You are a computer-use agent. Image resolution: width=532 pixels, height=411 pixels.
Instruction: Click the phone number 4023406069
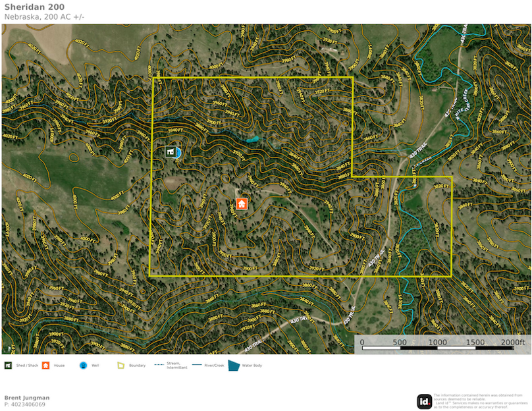[x=26, y=404]
